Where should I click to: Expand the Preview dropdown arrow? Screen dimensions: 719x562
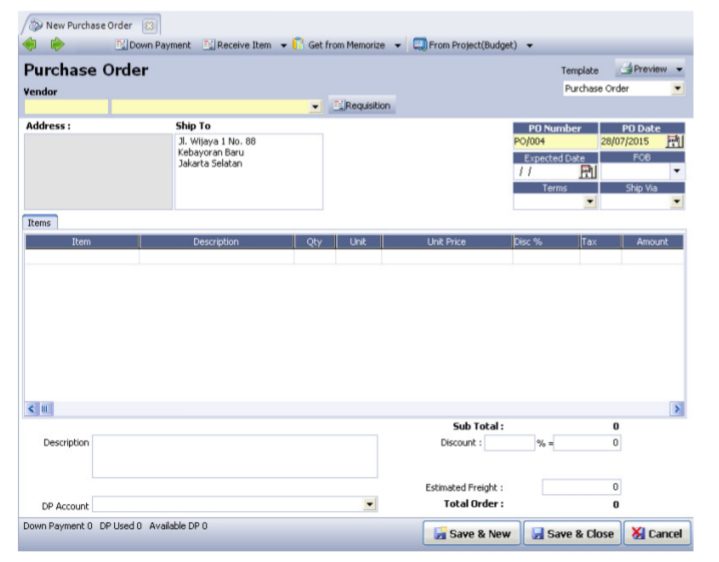point(679,69)
